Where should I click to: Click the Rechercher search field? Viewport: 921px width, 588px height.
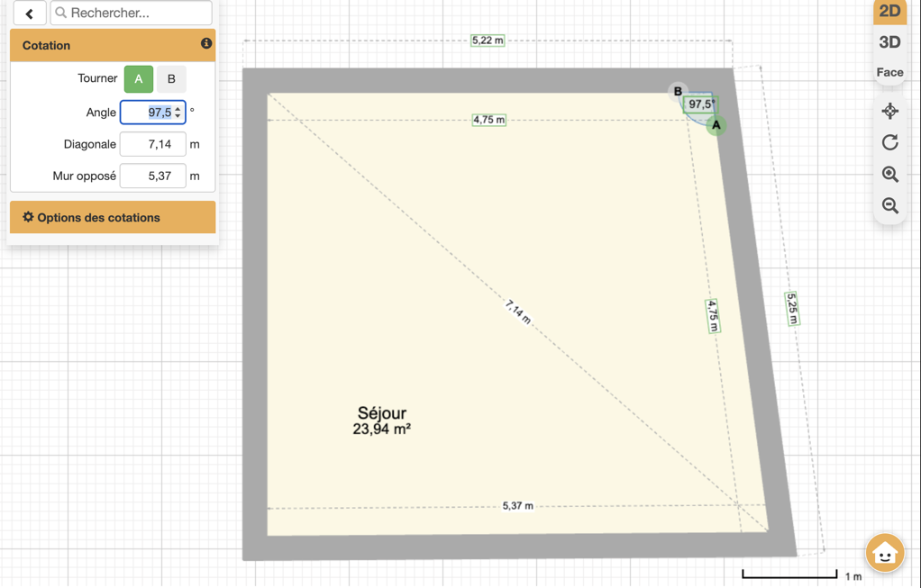click(x=131, y=13)
